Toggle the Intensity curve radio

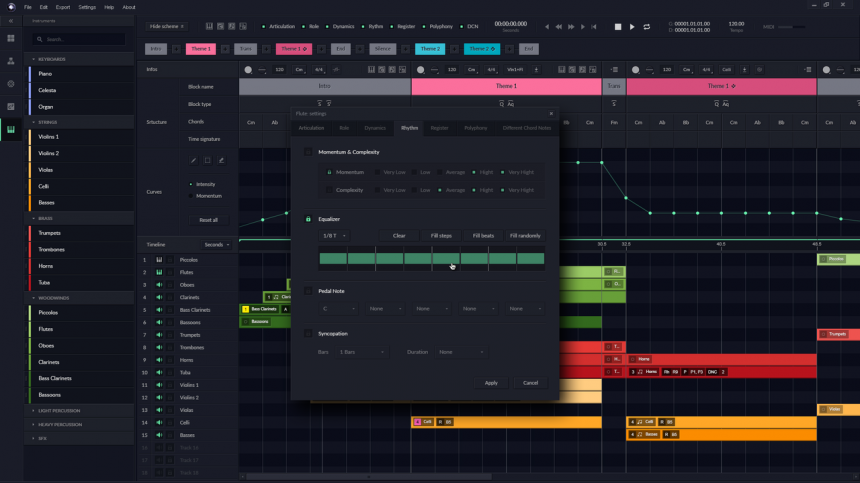[x=191, y=184]
